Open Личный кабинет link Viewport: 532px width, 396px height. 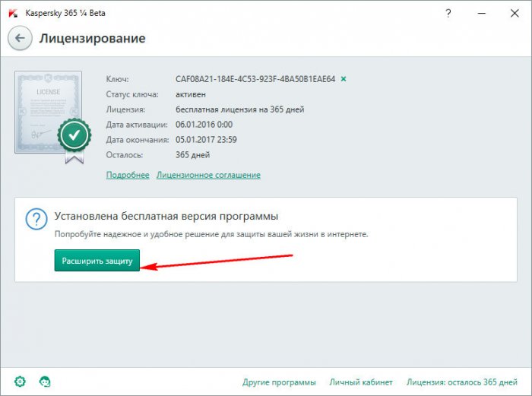point(361,382)
